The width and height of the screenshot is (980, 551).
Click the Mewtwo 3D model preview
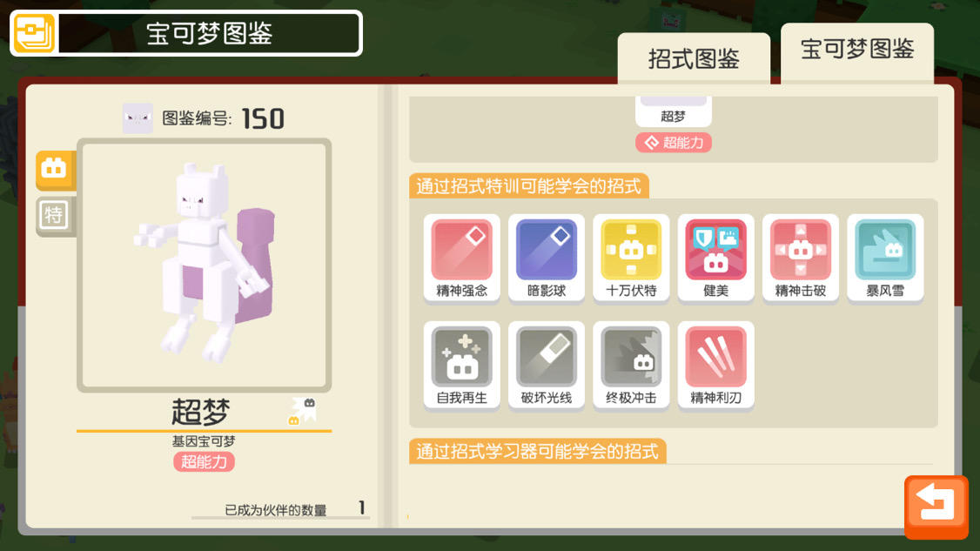point(204,265)
